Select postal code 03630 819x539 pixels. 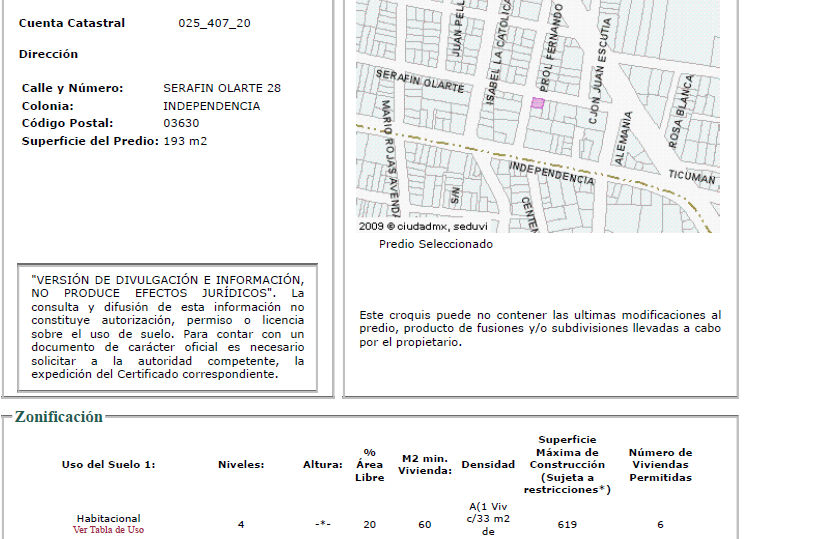[x=181, y=123]
